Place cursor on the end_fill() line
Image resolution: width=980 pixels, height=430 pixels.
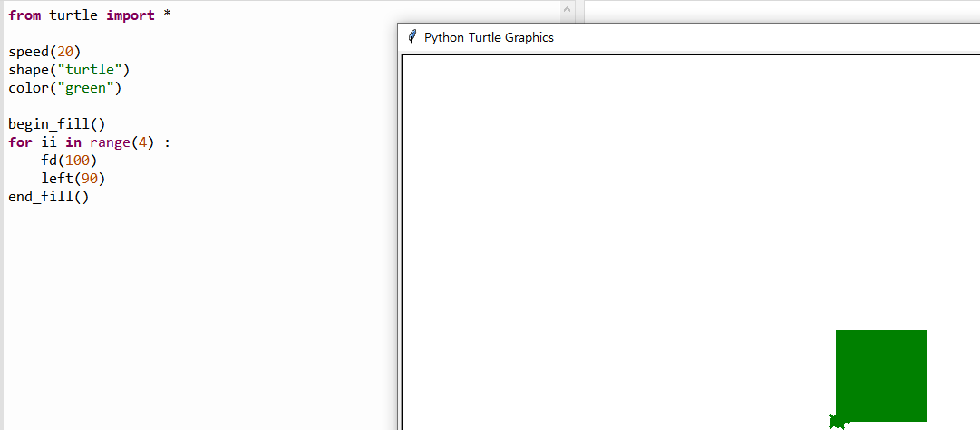(x=49, y=196)
